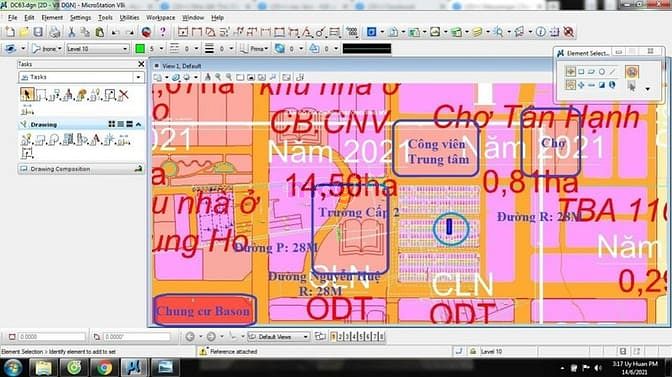
Task: Click the first 0.0000 coordinate input field
Action: tap(52, 337)
